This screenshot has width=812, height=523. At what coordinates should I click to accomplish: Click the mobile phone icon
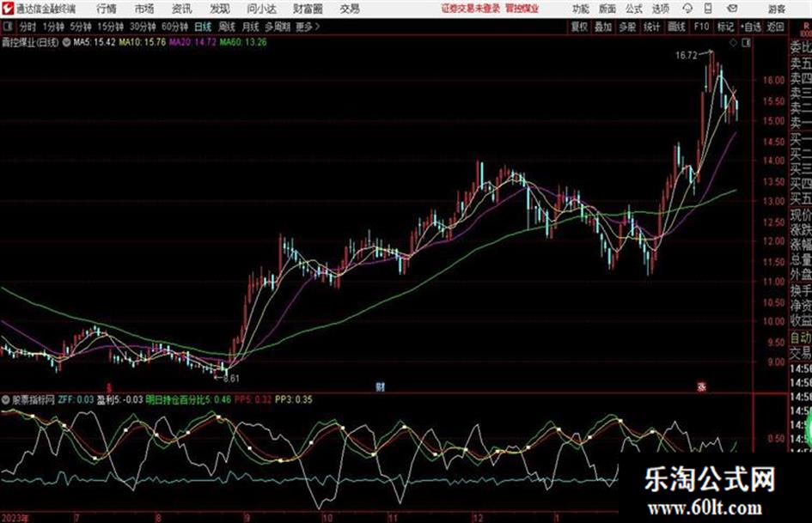click(708, 9)
